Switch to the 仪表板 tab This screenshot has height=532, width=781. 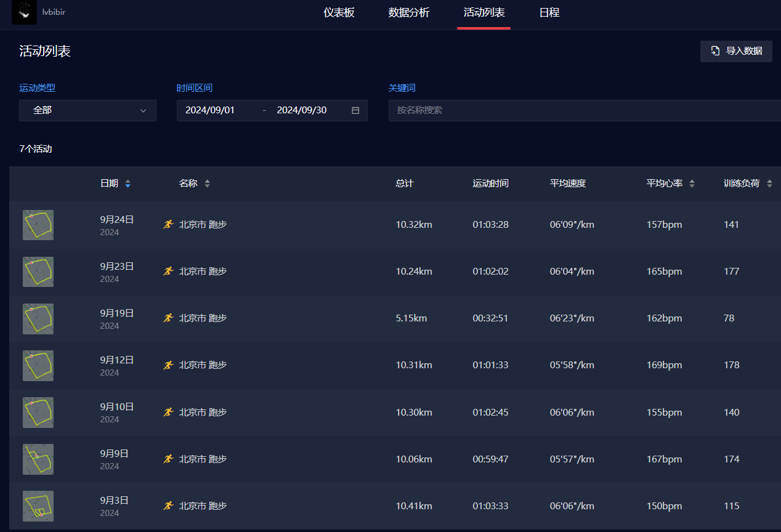[339, 13]
